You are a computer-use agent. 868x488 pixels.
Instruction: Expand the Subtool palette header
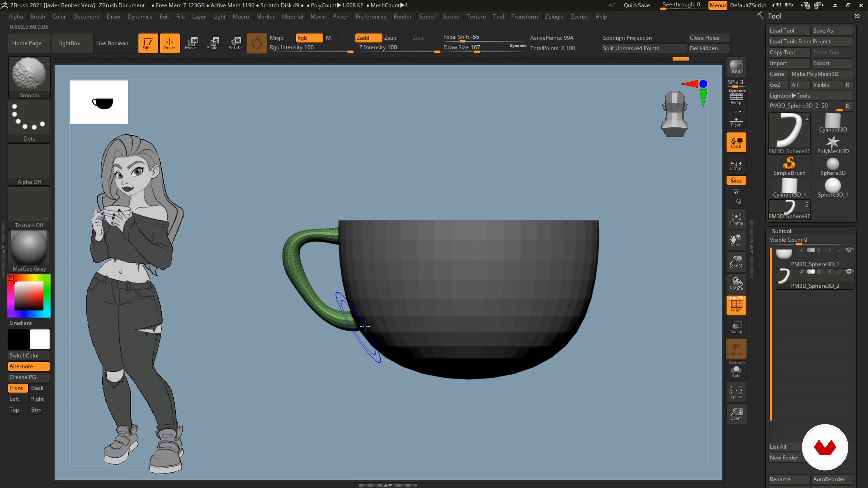(781, 231)
